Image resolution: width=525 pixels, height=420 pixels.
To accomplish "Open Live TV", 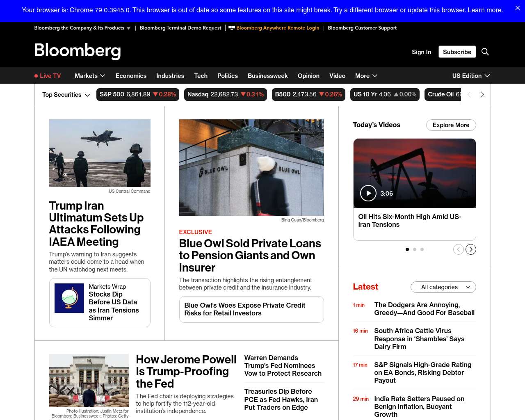I will click(48, 76).
